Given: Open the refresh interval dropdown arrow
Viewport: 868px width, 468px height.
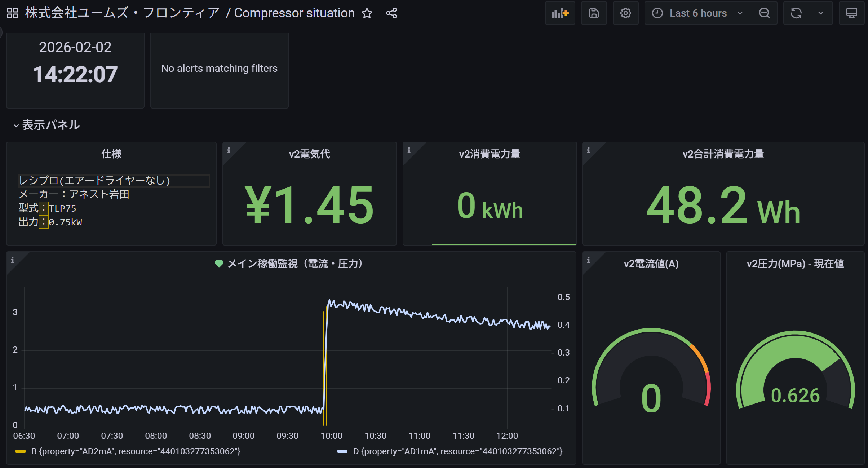Looking at the screenshot, I should click(x=821, y=13).
